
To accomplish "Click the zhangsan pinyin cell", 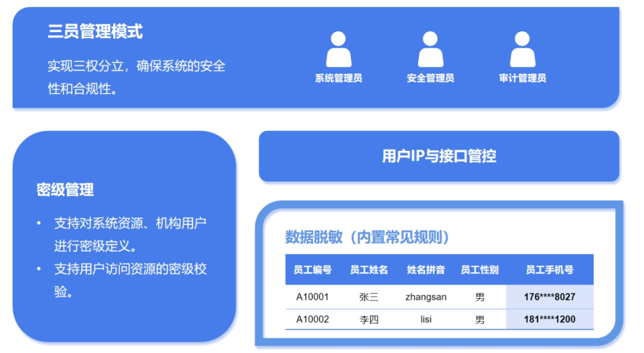I will tap(426, 297).
